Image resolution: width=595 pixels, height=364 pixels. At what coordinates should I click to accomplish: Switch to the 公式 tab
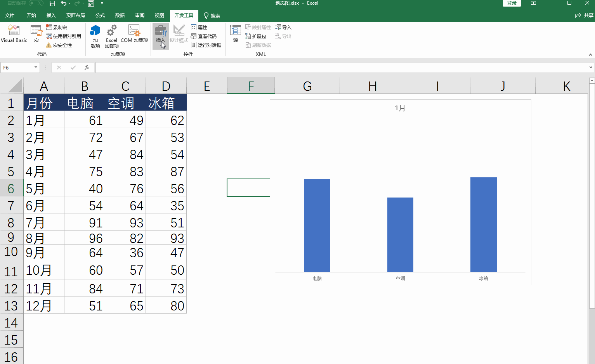pos(100,16)
